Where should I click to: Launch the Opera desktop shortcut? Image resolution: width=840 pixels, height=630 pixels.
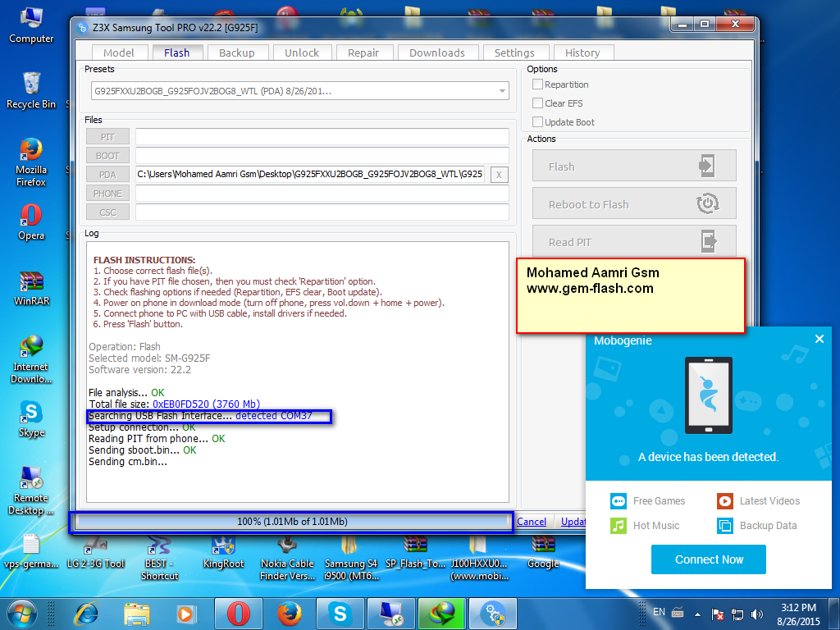[31, 221]
